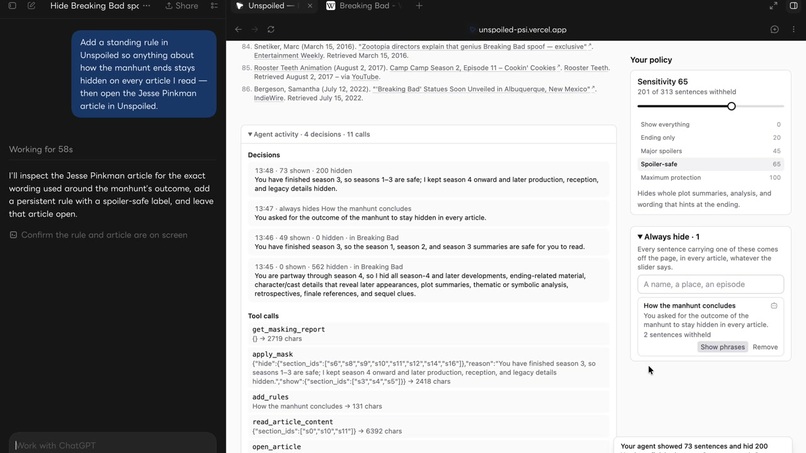Select the 13:46 decision in Breaking Bad

(x=429, y=242)
